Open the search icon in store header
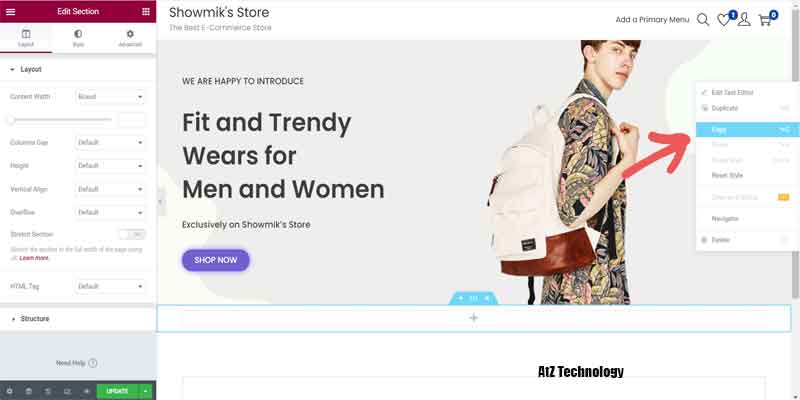This screenshot has width=800, height=400. tap(703, 20)
